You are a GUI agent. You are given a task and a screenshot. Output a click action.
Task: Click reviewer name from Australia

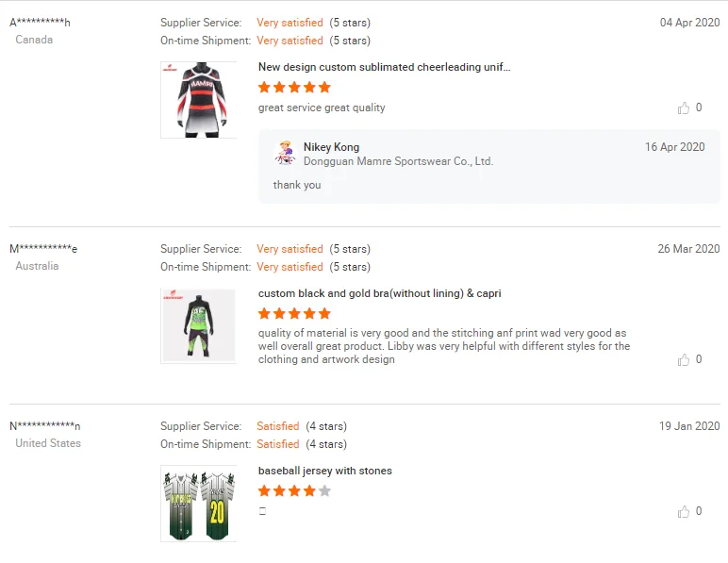pos(43,249)
